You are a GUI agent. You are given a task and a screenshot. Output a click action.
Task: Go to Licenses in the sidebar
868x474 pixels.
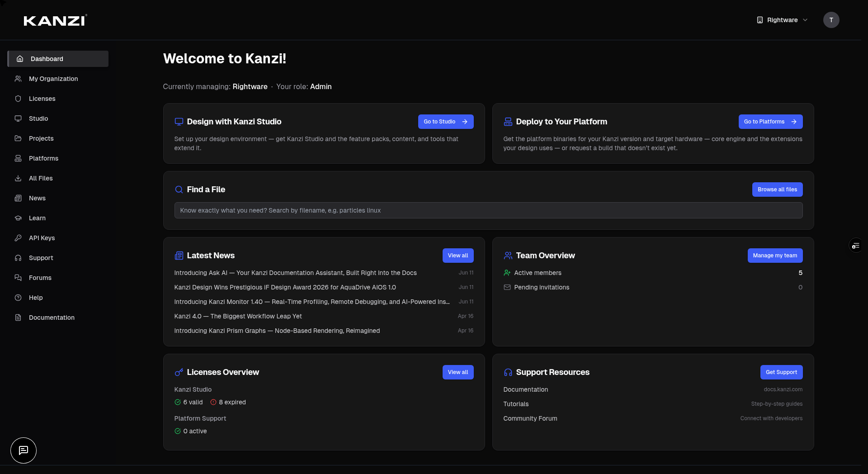58,99
